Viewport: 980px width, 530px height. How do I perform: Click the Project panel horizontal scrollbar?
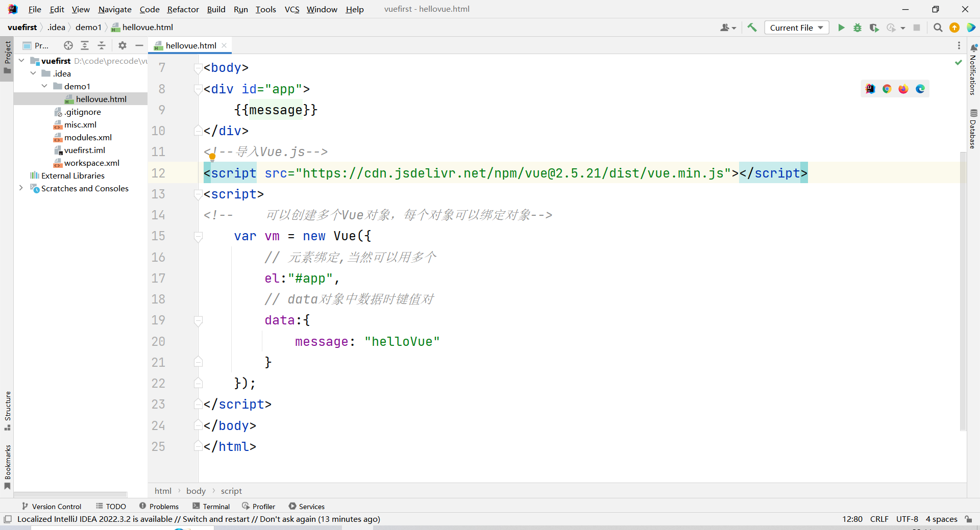[x=70, y=494]
